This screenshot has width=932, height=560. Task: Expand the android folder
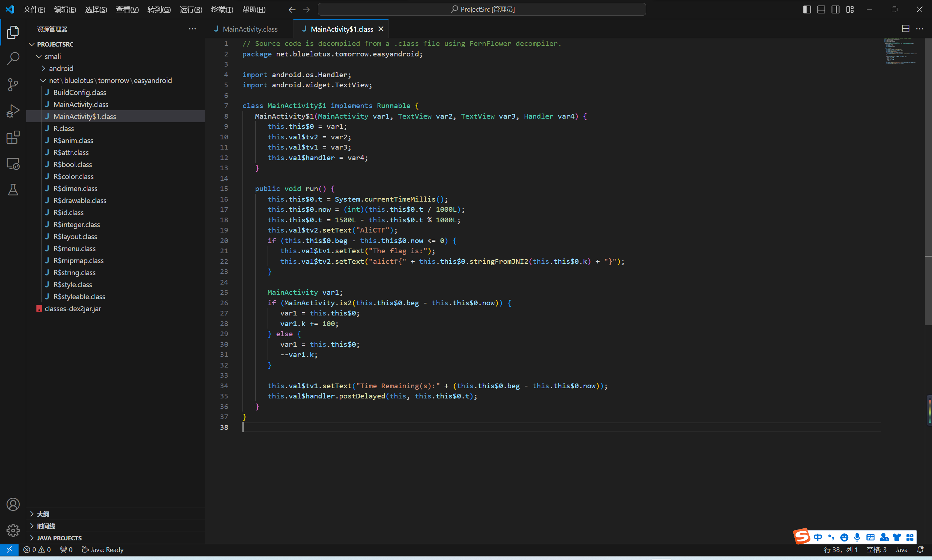coord(61,68)
